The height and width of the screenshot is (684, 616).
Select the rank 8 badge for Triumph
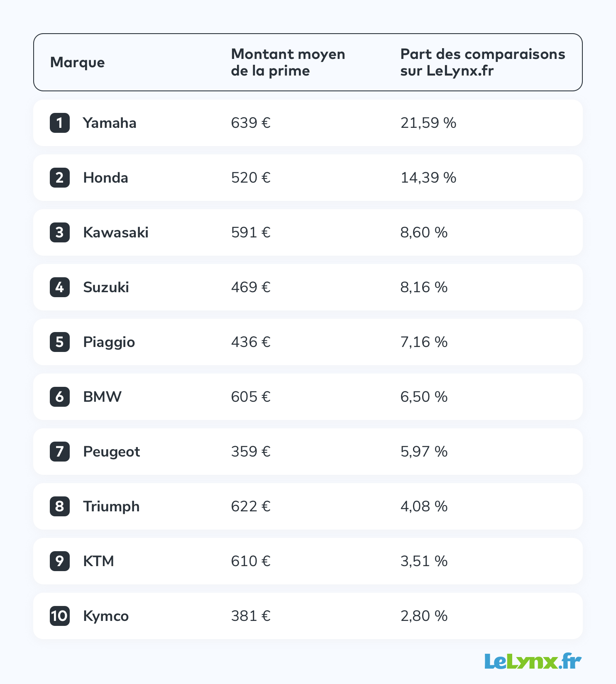pyautogui.click(x=60, y=506)
